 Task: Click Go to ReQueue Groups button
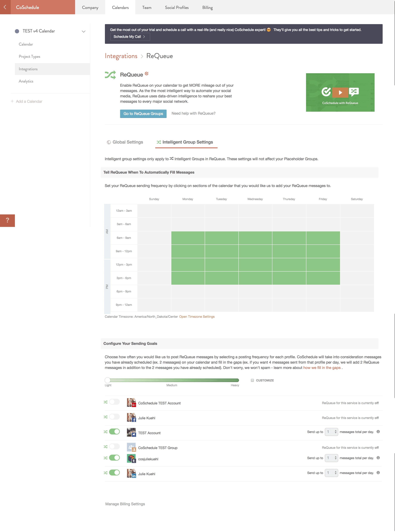click(143, 113)
